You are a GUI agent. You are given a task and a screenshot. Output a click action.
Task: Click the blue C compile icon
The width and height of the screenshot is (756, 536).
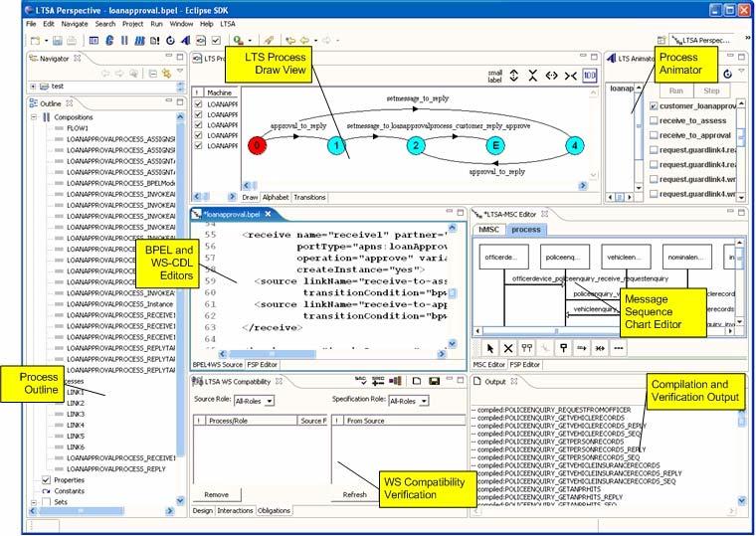109,41
